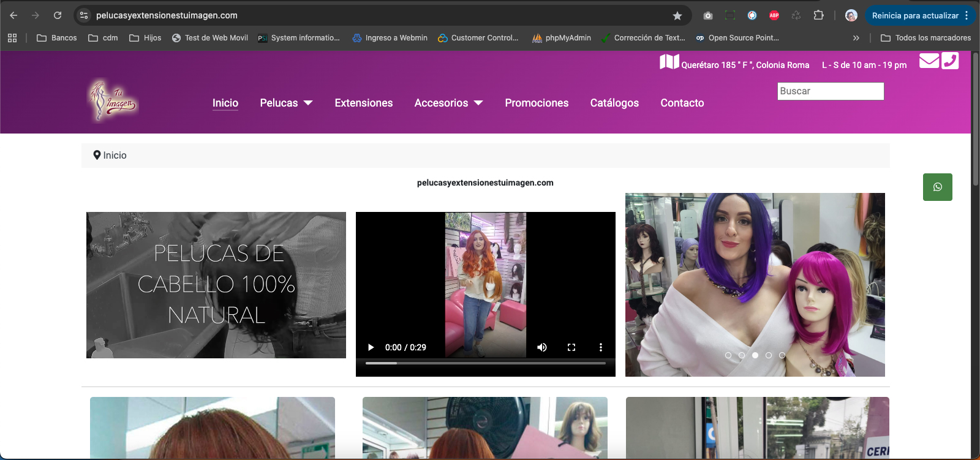Open the green WhatsApp chat button
The width and height of the screenshot is (980, 460).
pos(938,187)
